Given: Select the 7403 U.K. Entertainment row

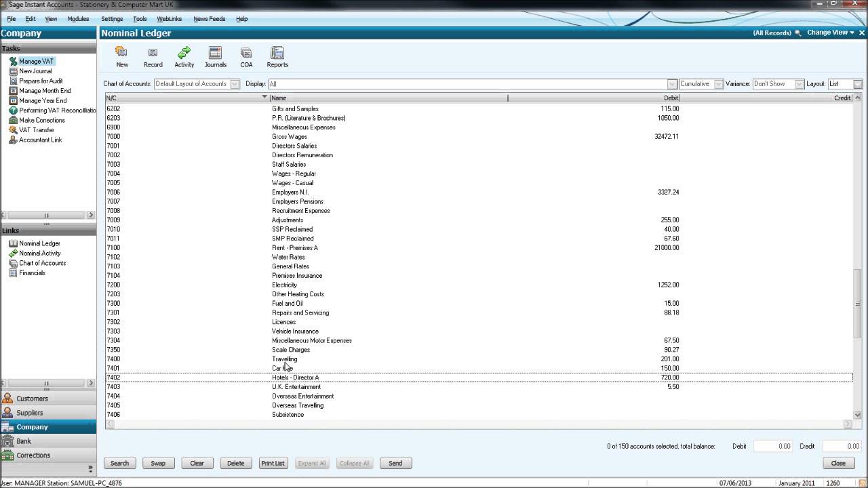Looking at the screenshot, I should 479,387.
